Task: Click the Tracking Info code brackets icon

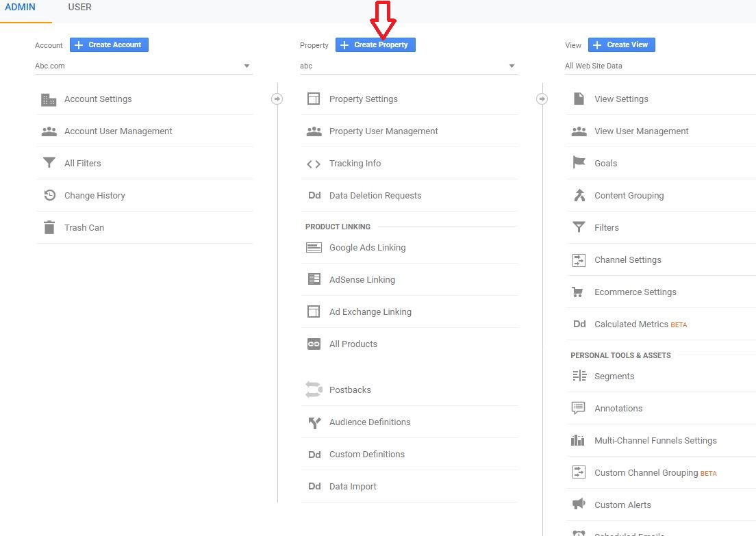Action: click(314, 164)
